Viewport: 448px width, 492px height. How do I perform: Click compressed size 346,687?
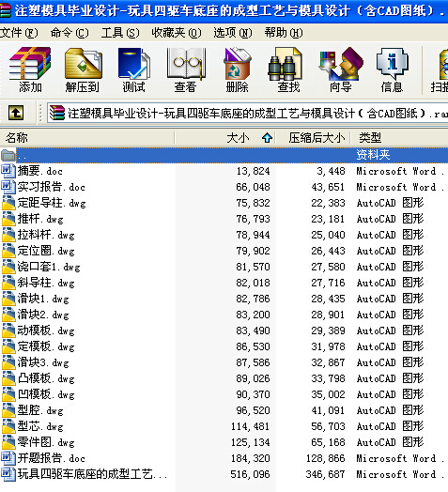pos(326,474)
